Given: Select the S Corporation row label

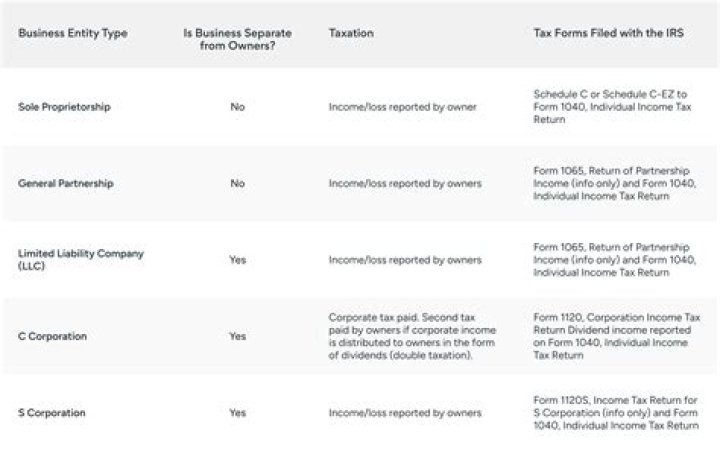Looking at the screenshot, I should pos(51,413).
